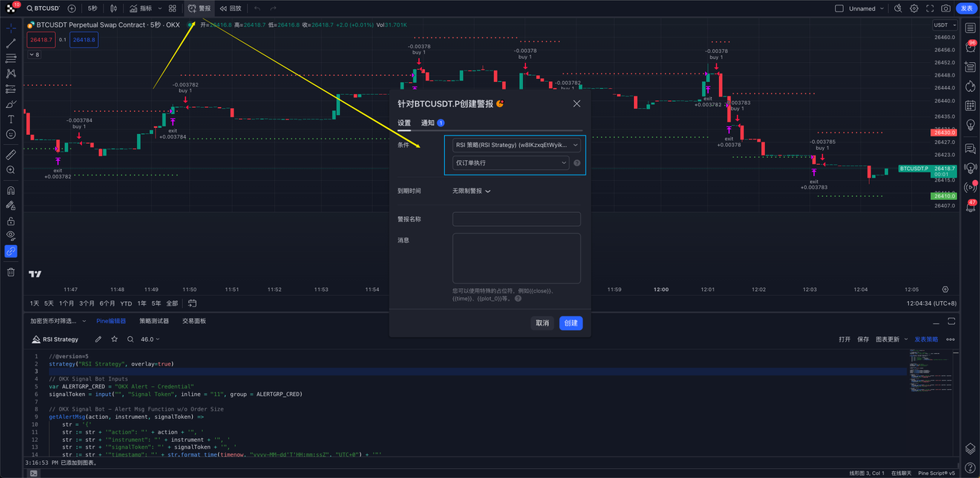Open the 策略测试器 tab
Image resolution: width=980 pixels, height=478 pixels.
(x=154, y=321)
